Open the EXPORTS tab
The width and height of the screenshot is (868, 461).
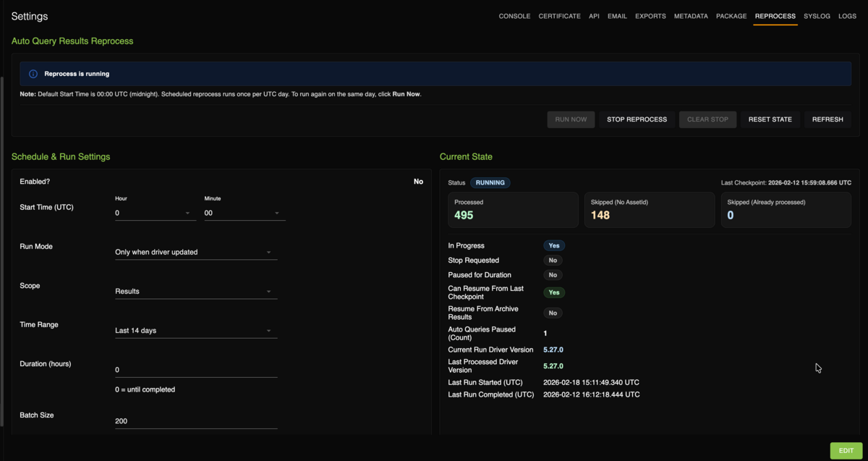point(650,16)
